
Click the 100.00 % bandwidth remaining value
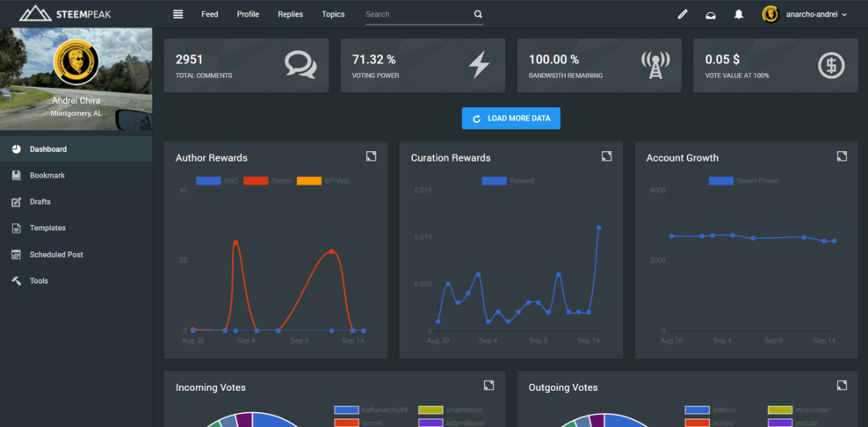(x=553, y=59)
